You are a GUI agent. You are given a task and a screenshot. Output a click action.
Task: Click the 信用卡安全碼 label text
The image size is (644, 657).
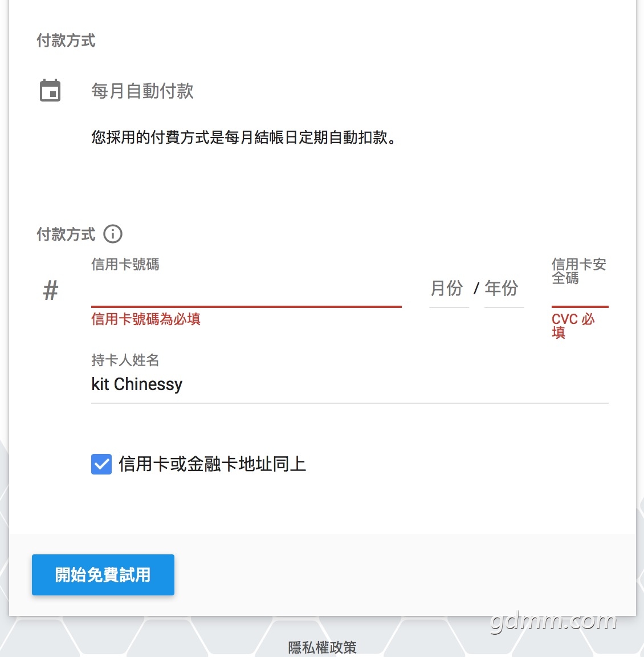click(578, 271)
